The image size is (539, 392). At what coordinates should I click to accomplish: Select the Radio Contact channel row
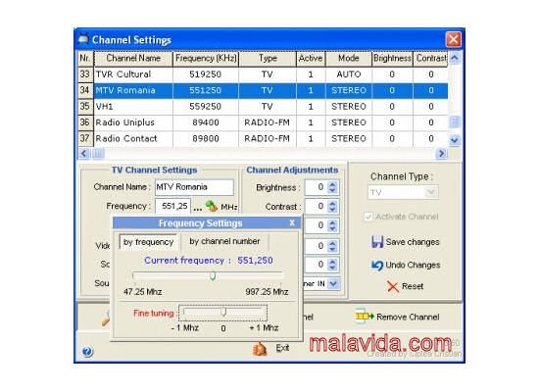coord(263,138)
